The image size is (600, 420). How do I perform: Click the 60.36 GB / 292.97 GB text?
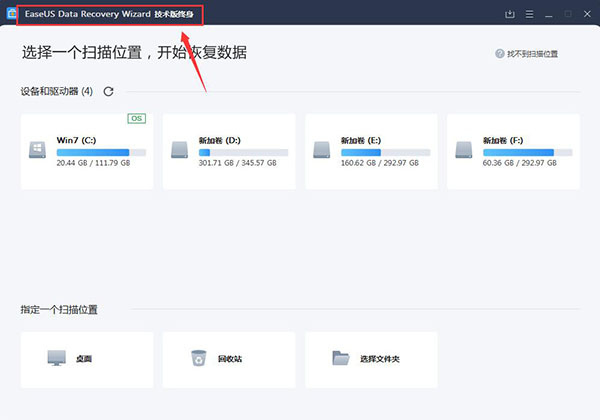[x=520, y=163]
